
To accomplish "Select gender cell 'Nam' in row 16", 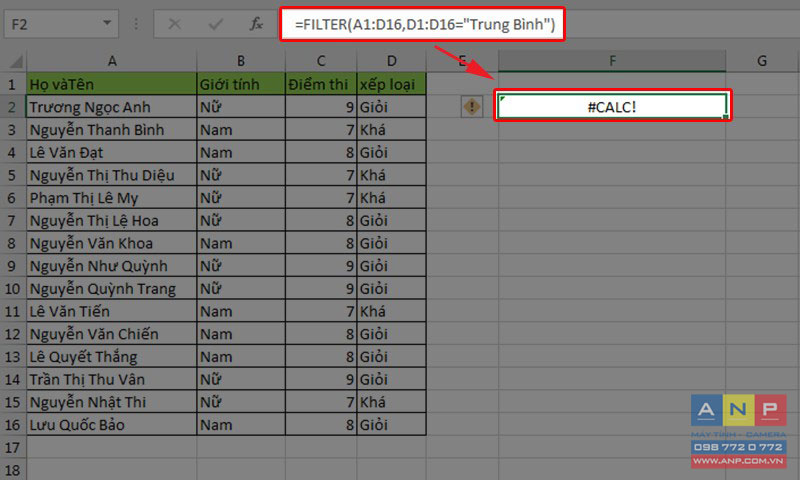I will tap(241, 425).
